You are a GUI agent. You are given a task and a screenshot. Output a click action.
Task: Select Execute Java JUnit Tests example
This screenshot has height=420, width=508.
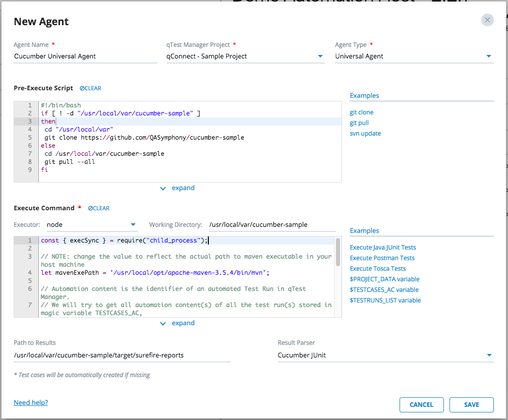(x=383, y=248)
